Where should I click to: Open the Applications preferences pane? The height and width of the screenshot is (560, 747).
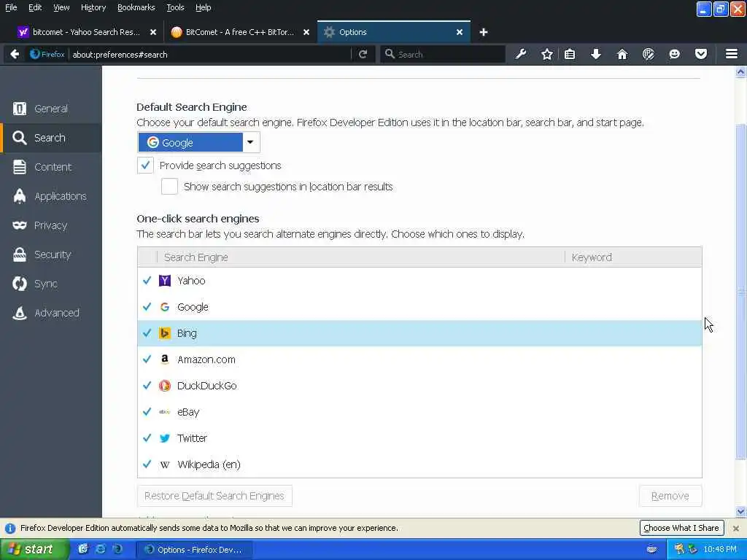(x=51, y=196)
